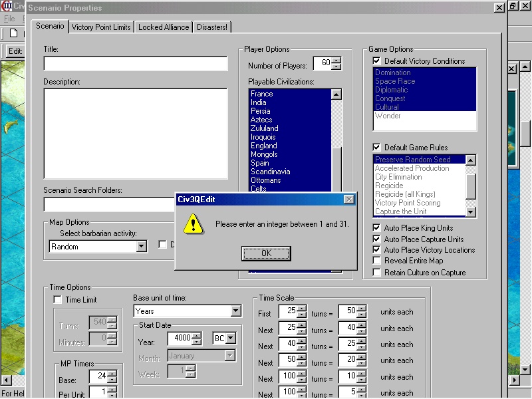Screen dimensions: 532x399
Task: Open the Base unit of time dropdown
Action: point(236,311)
